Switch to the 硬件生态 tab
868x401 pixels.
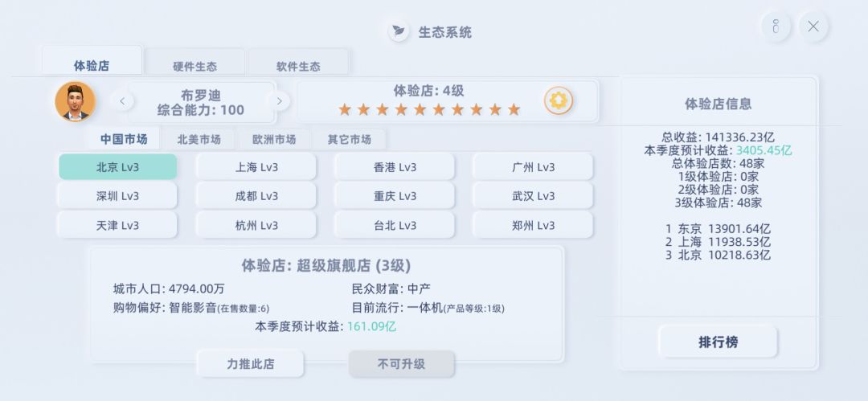coord(194,66)
